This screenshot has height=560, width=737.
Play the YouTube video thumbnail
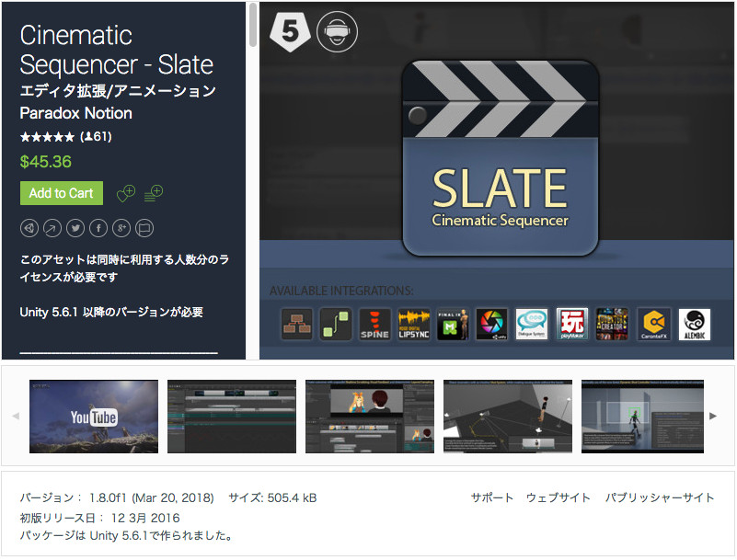[x=94, y=417]
